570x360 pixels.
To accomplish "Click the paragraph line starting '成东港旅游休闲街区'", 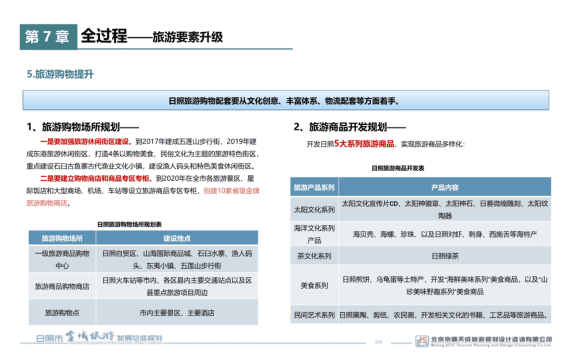I will (x=142, y=154).
